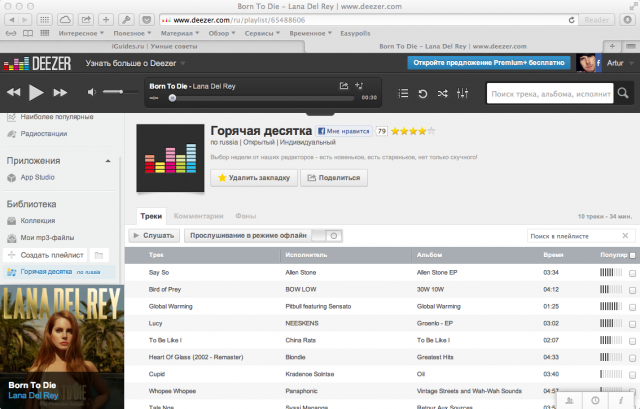Open iCloud tabs icon
The height and width of the screenshot is (409, 640).
pos(65,20)
